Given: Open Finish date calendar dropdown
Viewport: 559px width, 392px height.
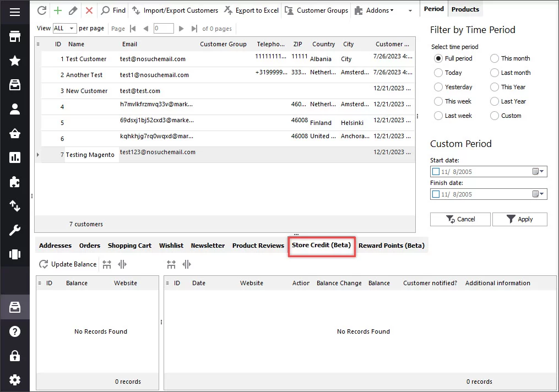Looking at the screenshot, I should pos(538,194).
